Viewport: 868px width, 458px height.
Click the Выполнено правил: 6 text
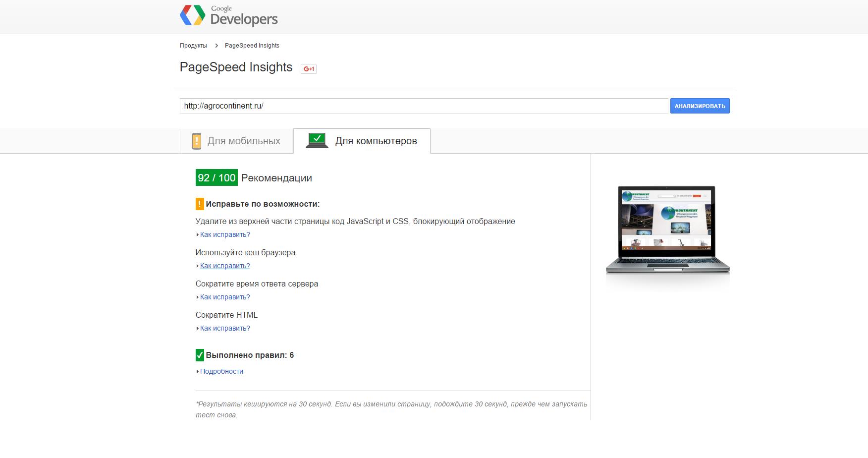250,355
